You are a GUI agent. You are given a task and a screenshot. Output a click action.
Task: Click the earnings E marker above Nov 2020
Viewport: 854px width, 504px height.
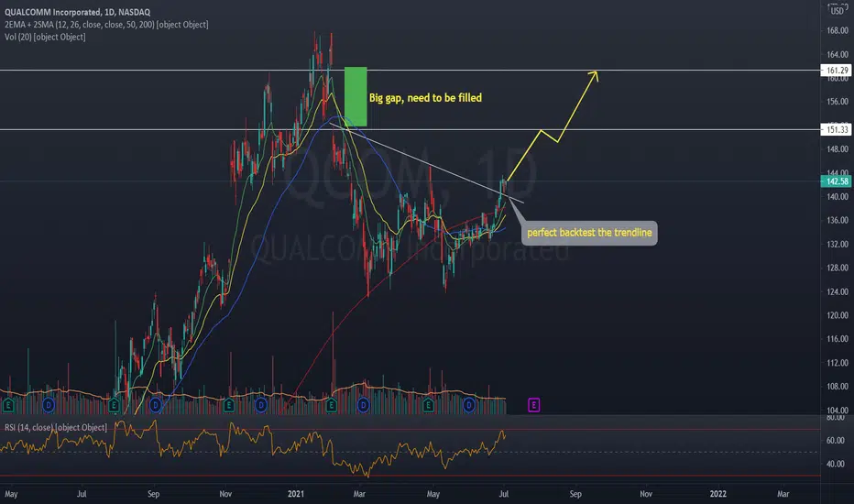[229, 405]
